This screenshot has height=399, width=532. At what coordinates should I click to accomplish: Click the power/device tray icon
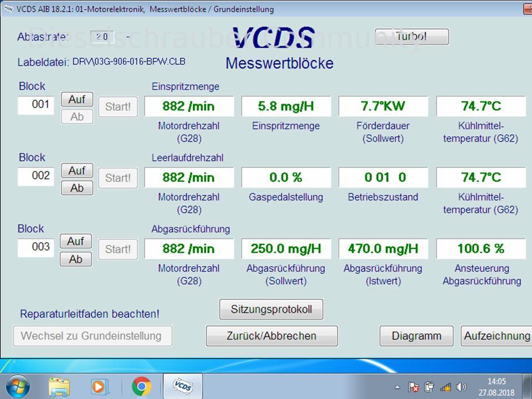click(429, 387)
